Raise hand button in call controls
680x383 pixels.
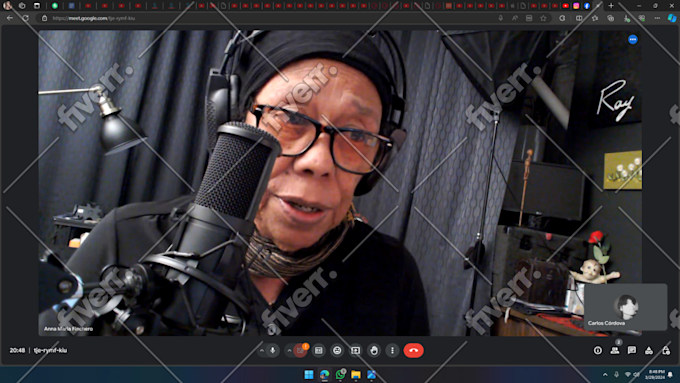tap(374, 350)
